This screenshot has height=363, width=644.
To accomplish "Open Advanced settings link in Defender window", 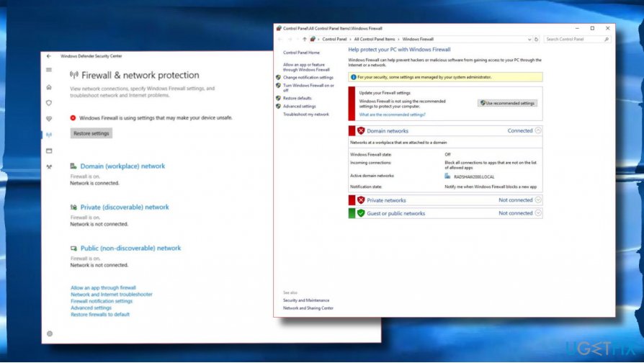I will pos(91,308).
